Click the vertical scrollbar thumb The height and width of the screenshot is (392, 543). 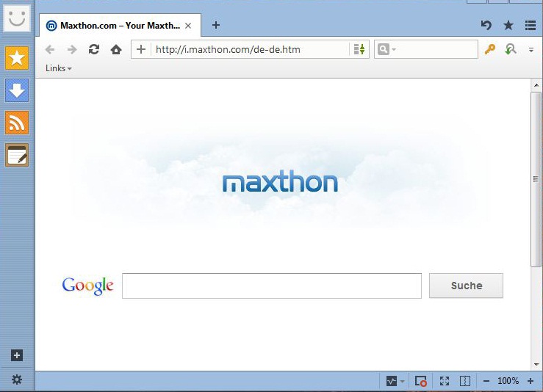[x=536, y=179]
